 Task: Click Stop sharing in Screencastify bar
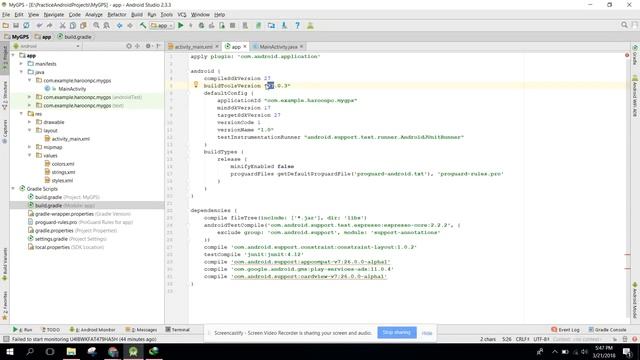tap(397, 332)
